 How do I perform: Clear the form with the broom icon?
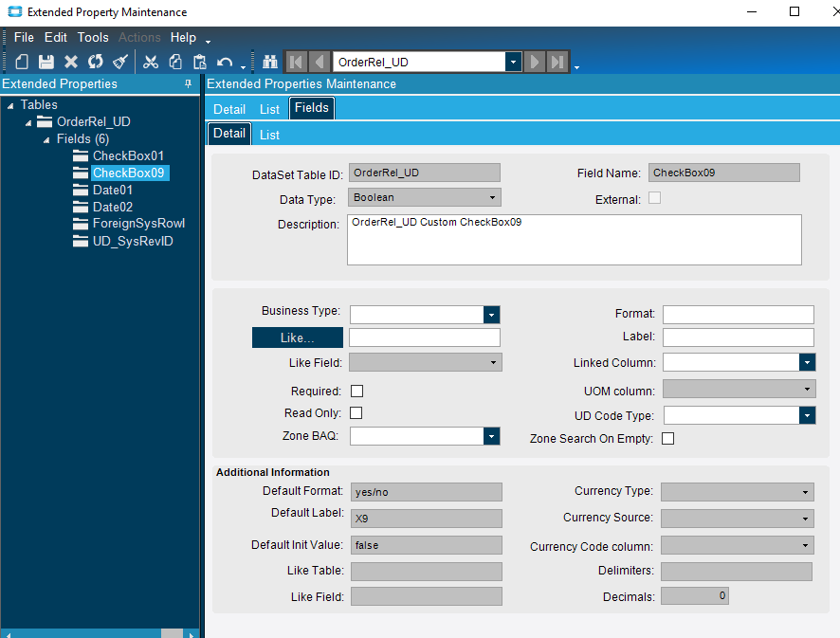(120, 63)
